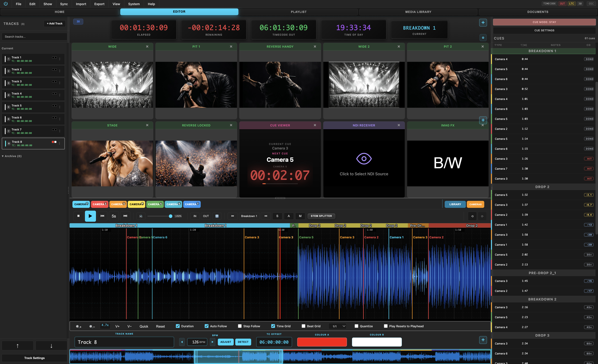Toggle the loop icon after OUT
The width and height of the screenshot is (598, 364).
click(x=217, y=216)
